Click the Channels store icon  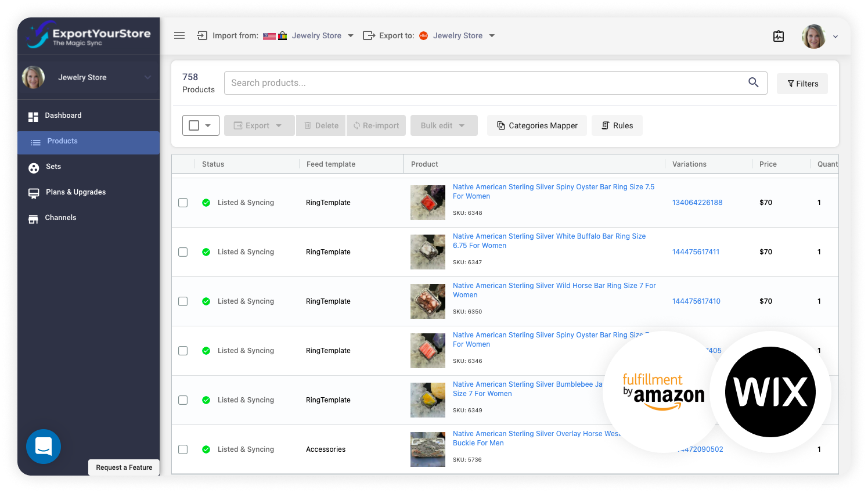[33, 219]
